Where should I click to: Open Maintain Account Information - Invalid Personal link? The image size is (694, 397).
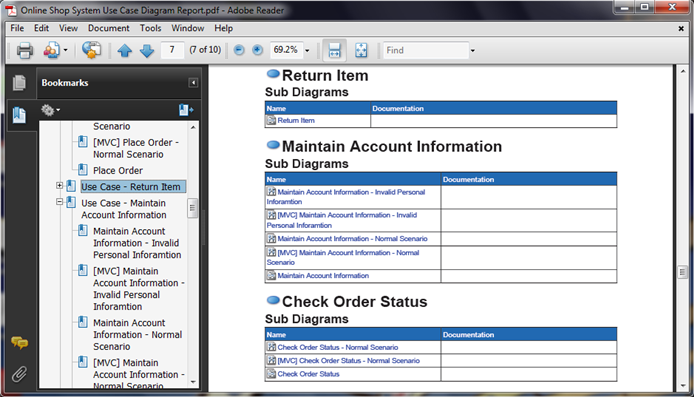[345, 197]
